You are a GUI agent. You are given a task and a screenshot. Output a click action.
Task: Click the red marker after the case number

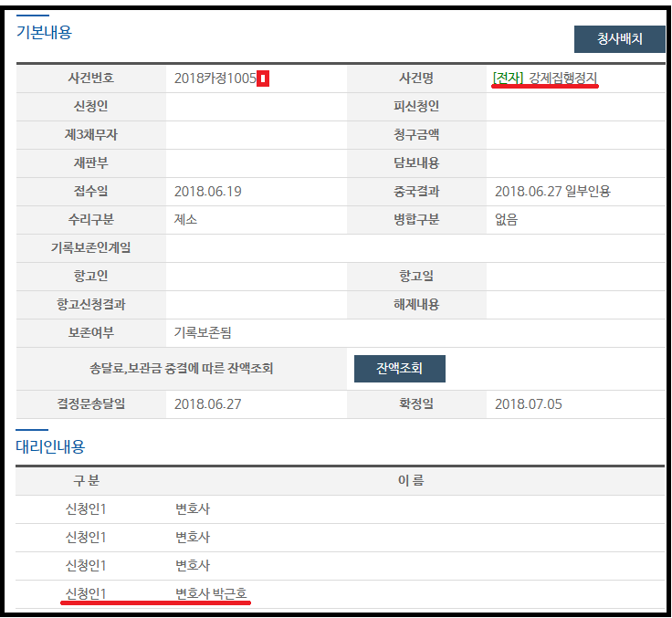tap(263, 79)
